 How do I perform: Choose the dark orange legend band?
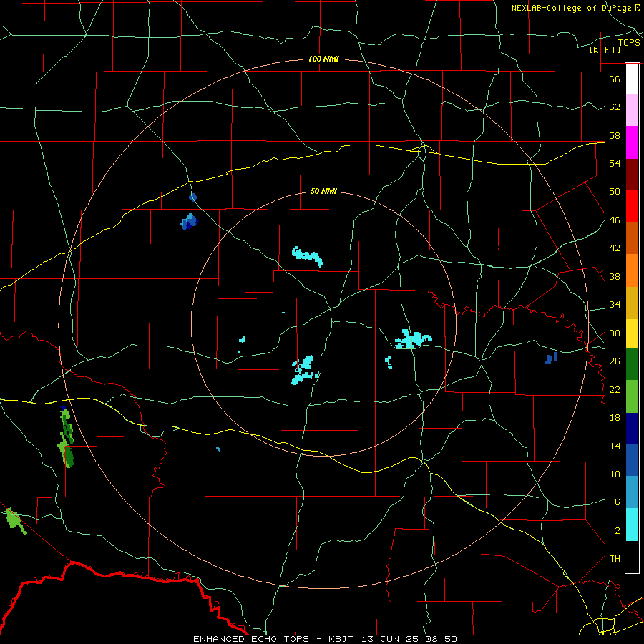click(x=632, y=238)
